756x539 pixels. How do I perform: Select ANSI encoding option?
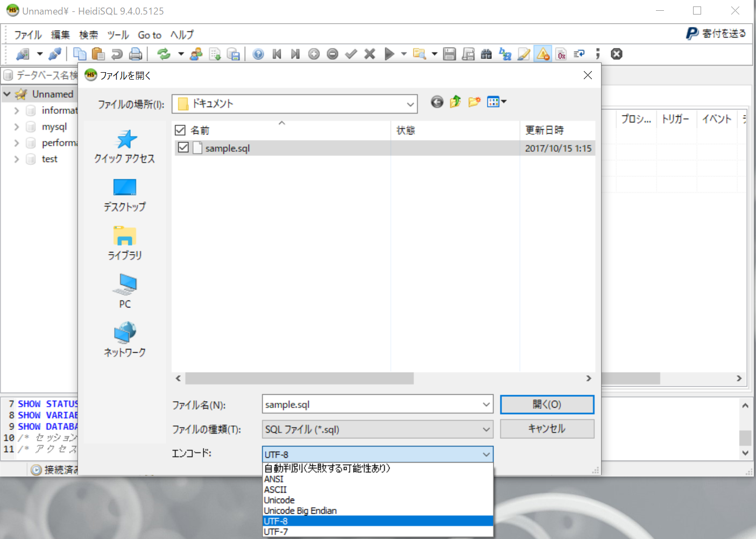tap(378, 479)
